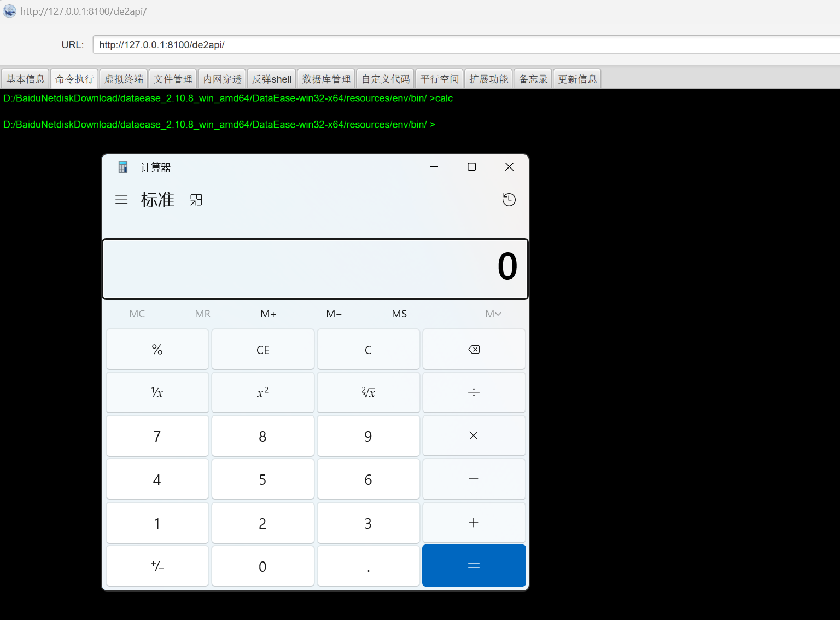Viewport: 840px width, 620px height.
Task: Open the calculator hamburger navigation menu
Action: point(121,200)
